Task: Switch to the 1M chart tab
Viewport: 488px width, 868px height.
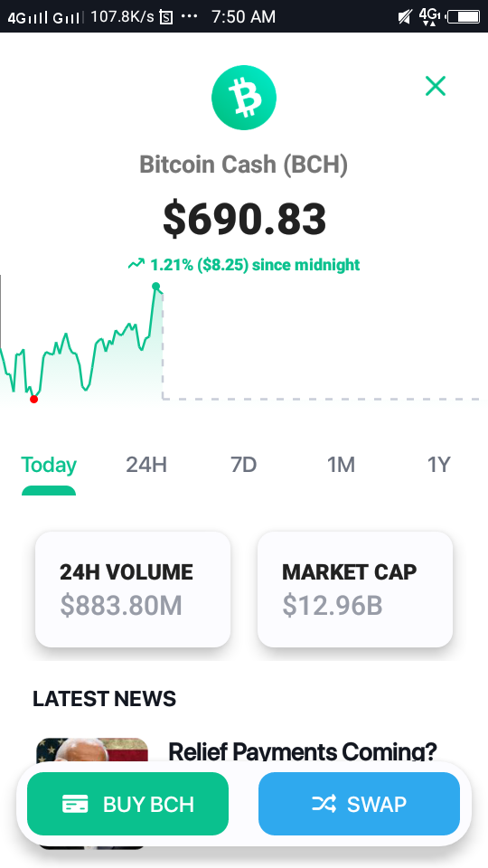Action: pyautogui.click(x=341, y=465)
